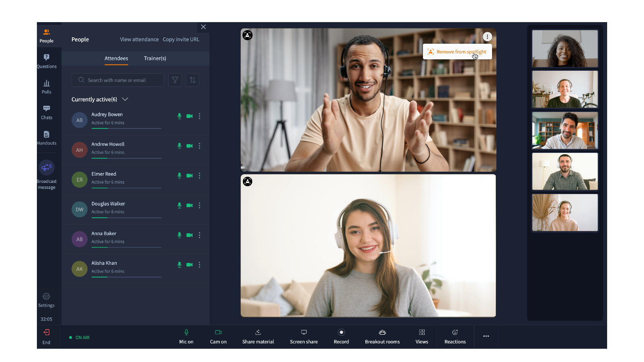644x362 pixels.
Task: Click Anna Baker's activity progress bar
Action: pyautogui.click(x=126, y=247)
